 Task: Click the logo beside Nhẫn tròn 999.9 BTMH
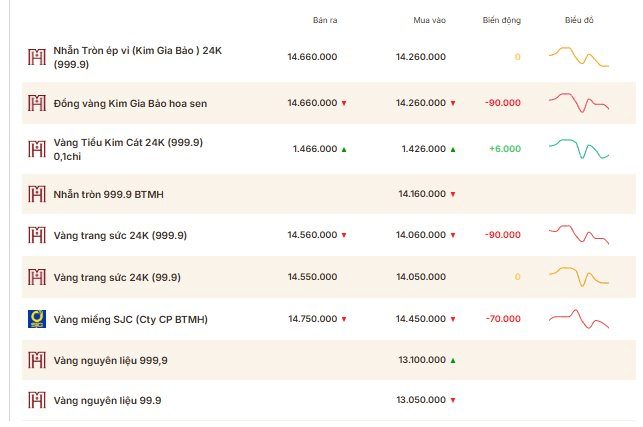(x=37, y=194)
